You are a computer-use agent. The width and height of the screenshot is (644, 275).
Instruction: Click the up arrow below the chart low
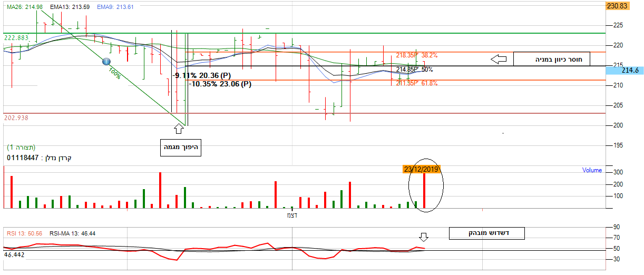(x=178, y=127)
